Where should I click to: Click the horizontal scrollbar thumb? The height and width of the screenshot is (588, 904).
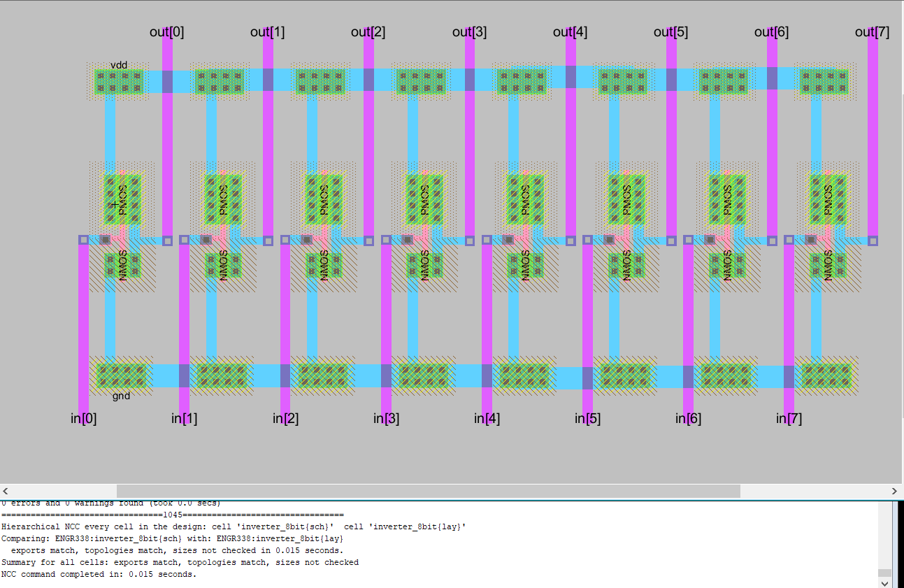427,492
